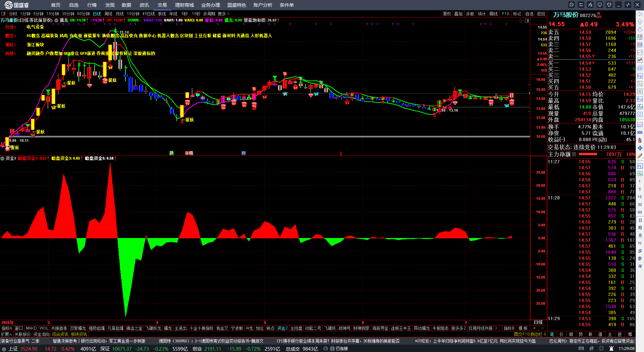This screenshot has width=644, height=352.
Task: Switch to 联 linkage tab
Action: click(590, 334)
